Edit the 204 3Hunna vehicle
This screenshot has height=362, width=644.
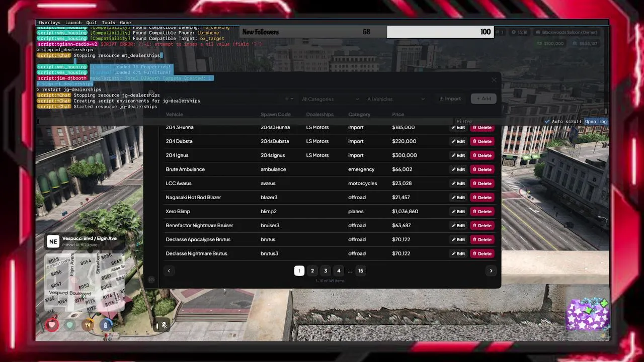pyautogui.click(x=458, y=128)
